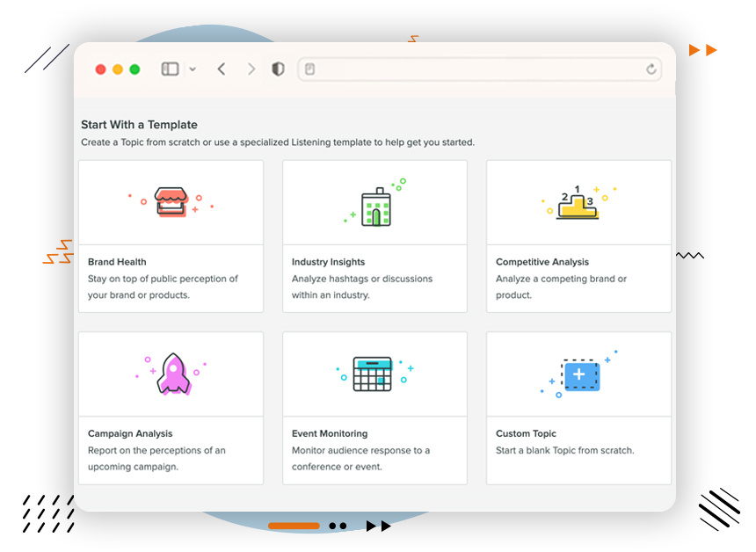Toggle the browser sidebar panel

[170, 69]
